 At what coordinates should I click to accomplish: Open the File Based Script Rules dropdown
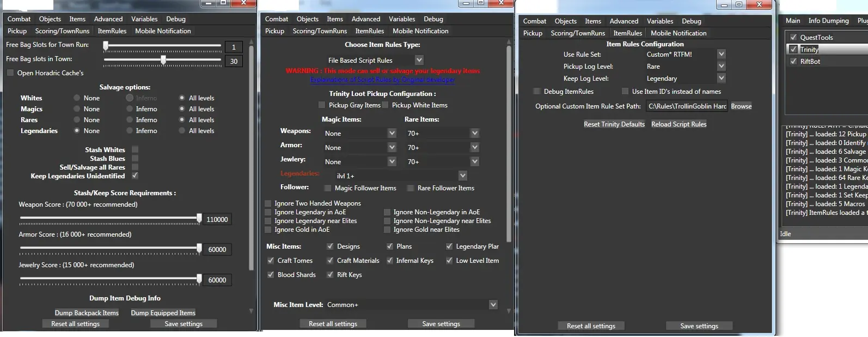pos(419,60)
